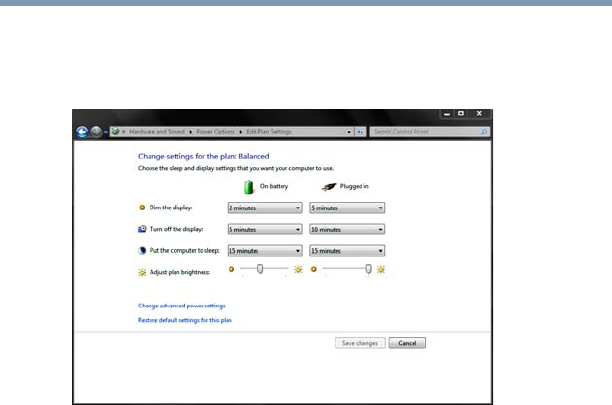Click the Save changes button
The height and width of the screenshot is (405, 612).
(360, 343)
